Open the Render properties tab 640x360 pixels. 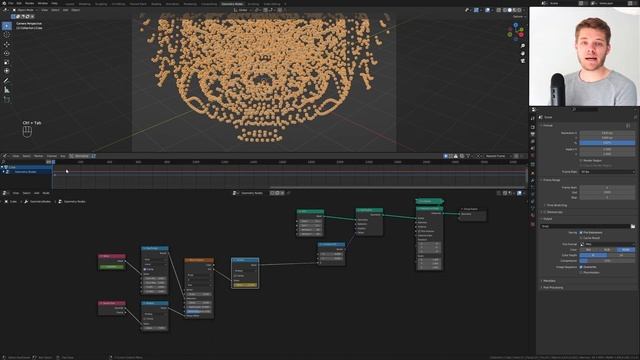(533, 127)
